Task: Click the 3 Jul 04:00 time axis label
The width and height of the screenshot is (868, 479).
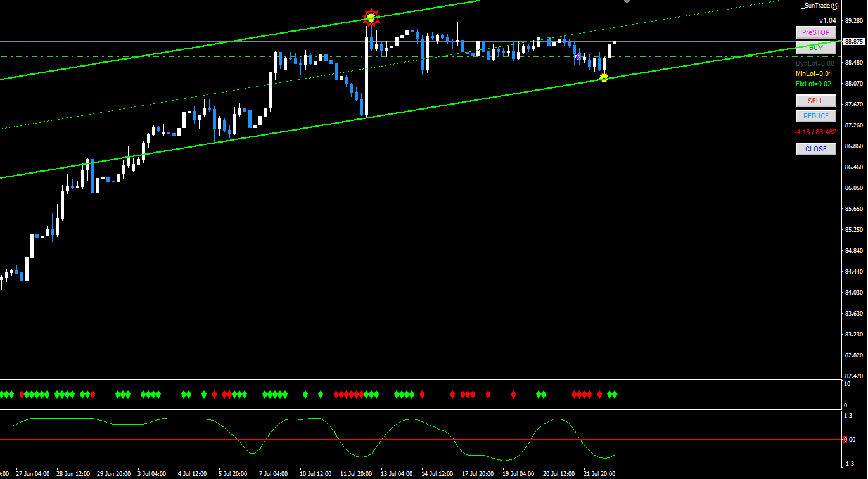Action: 152,473
